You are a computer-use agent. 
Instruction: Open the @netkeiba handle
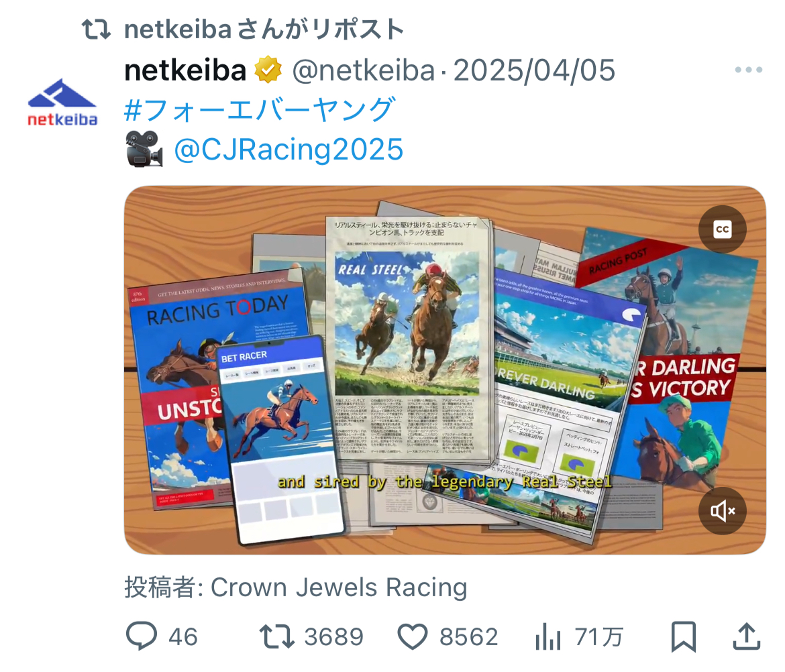[364, 70]
